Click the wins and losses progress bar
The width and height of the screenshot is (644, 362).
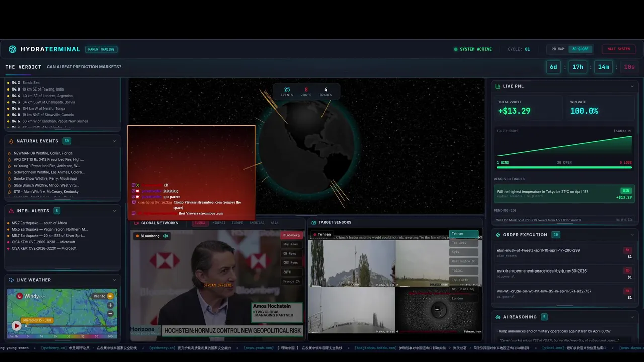click(564, 167)
